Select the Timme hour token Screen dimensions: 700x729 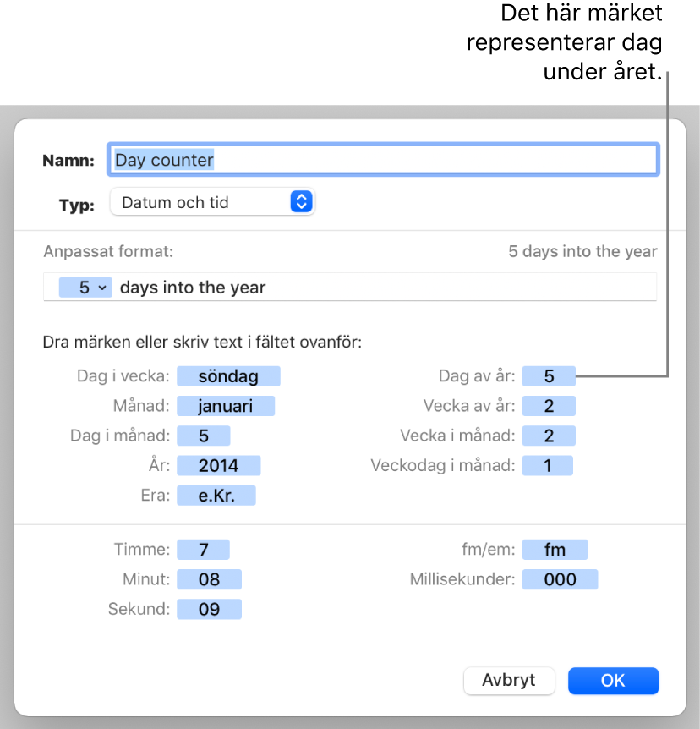tap(203, 550)
